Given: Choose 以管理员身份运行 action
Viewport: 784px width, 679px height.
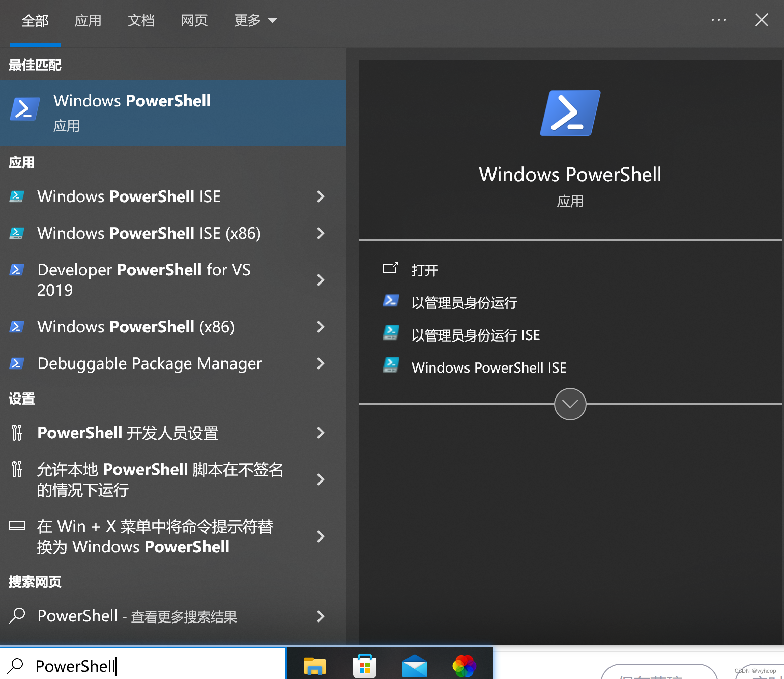Looking at the screenshot, I should coord(464,303).
